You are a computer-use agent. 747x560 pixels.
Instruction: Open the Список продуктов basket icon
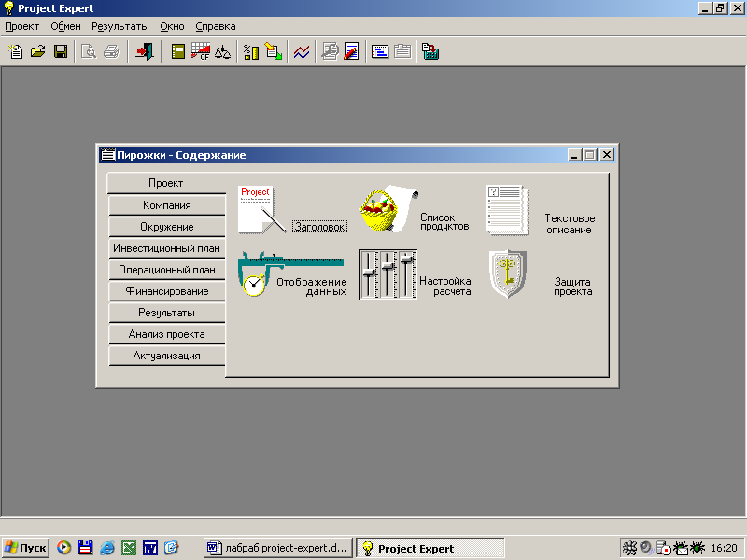[388, 209]
